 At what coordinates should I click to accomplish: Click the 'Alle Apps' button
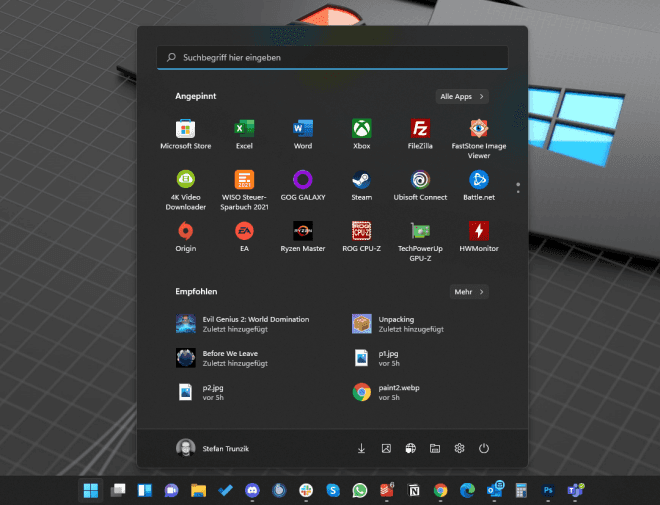(x=462, y=96)
